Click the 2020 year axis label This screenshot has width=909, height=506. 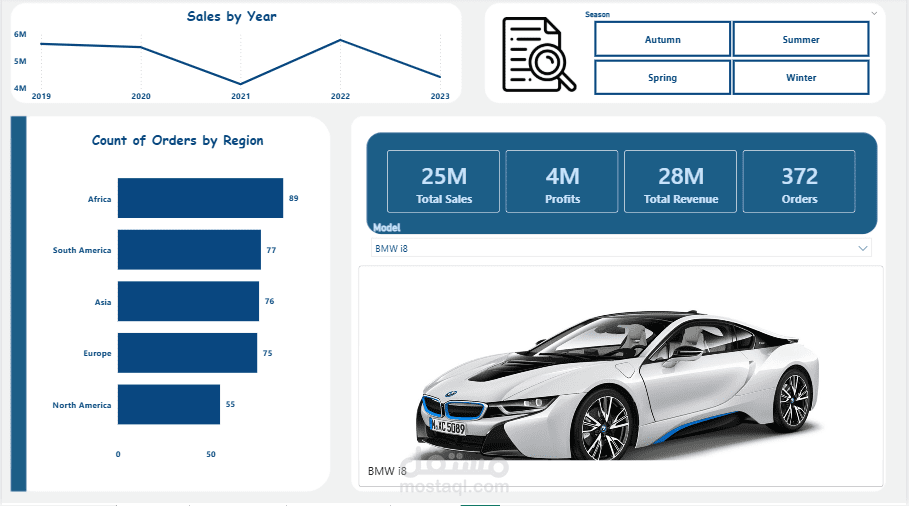pyautogui.click(x=141, y=96)
